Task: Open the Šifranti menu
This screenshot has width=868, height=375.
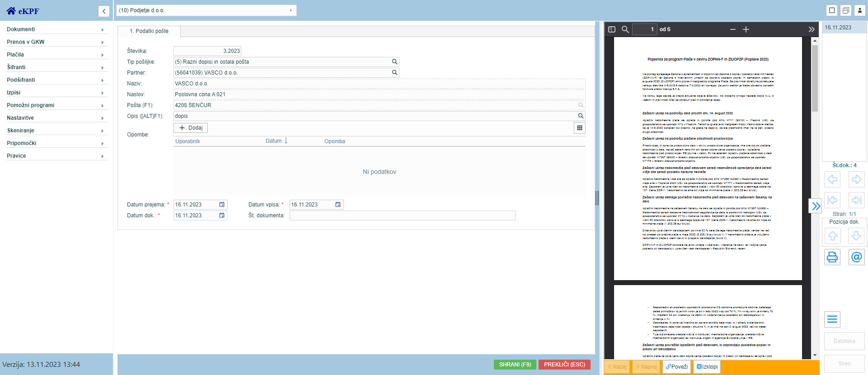Action: [x=56, y=67]
